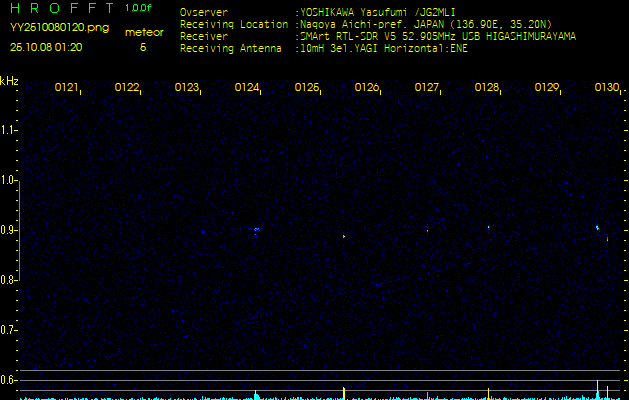Click the 0.9 frequency axis label
629x400 pixels.
click(8, 230)
